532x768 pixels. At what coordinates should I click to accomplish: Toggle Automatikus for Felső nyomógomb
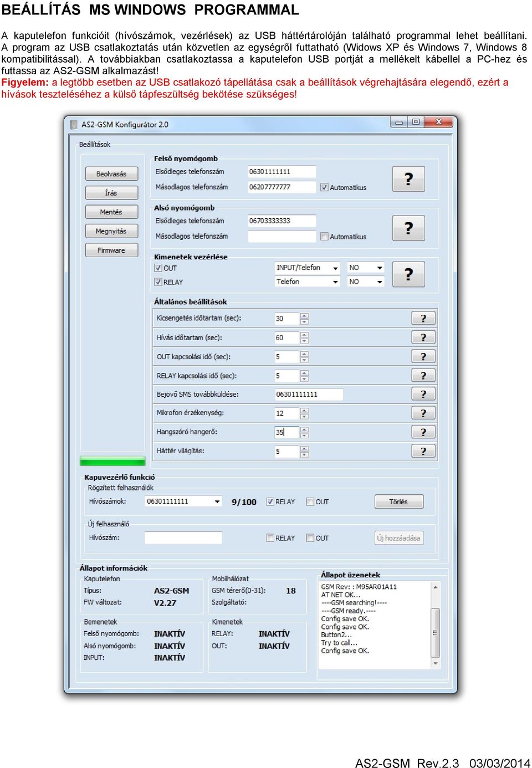pos(324,187)
